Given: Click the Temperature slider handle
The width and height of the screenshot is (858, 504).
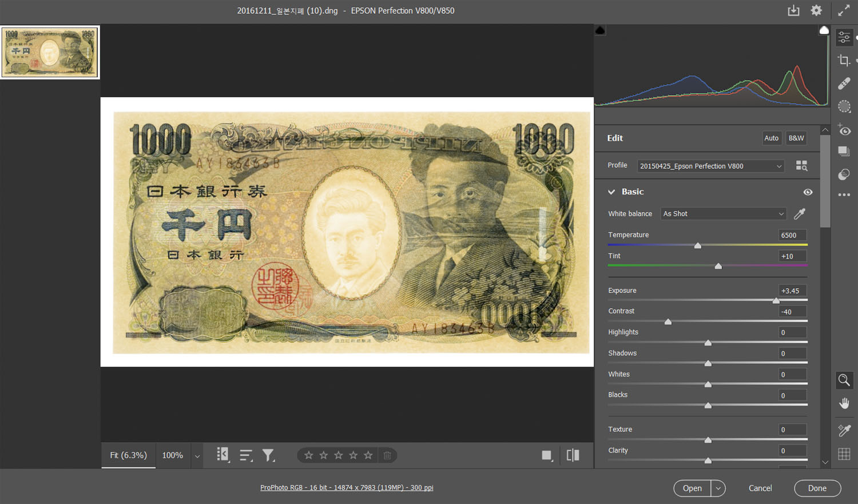Looking at the screenshot, I should pos(698,245).
